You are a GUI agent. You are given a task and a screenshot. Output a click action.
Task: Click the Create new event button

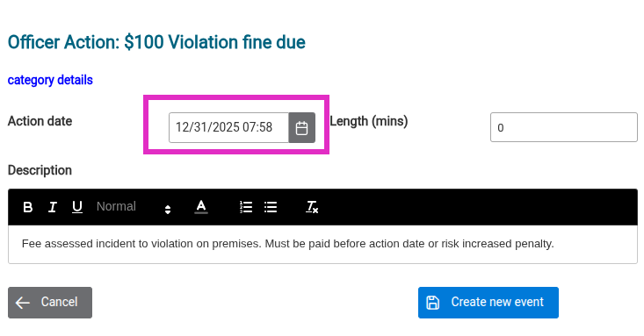tap(488, 303)
